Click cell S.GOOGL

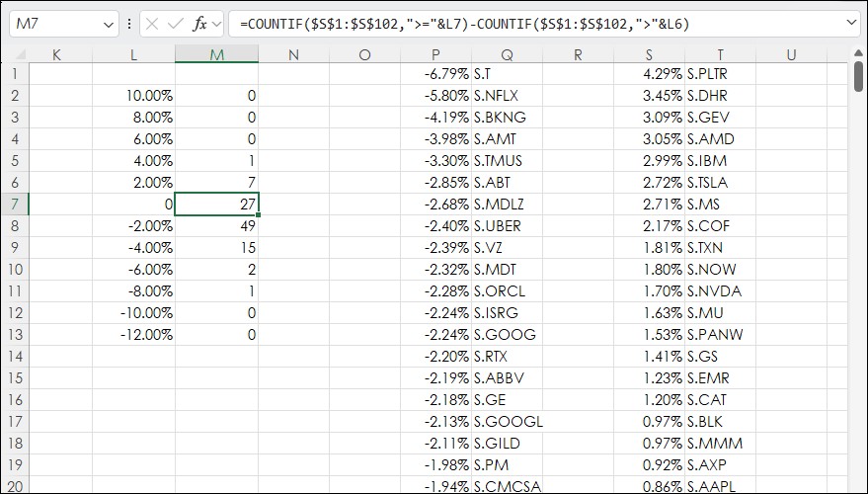[x=507, y=422]
